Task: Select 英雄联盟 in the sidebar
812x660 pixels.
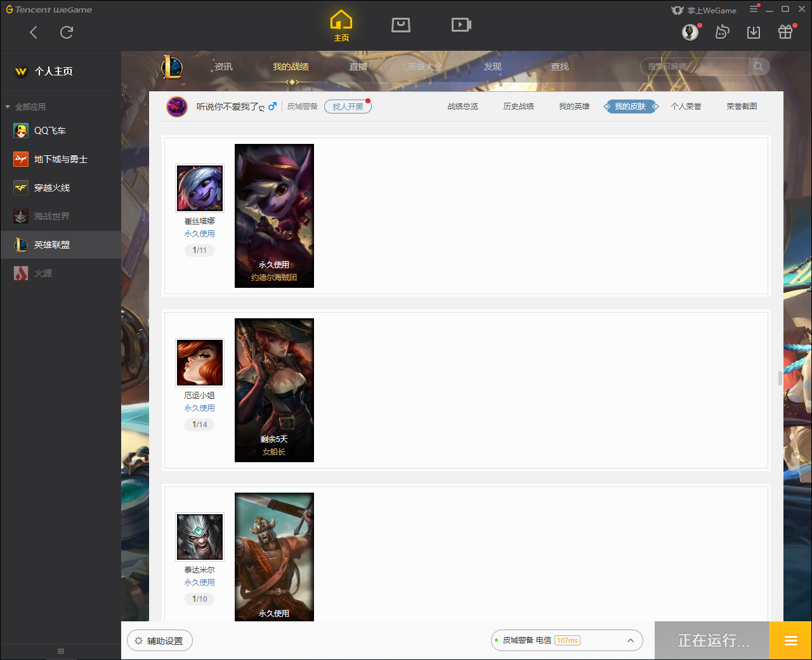Action: (60, 245)
